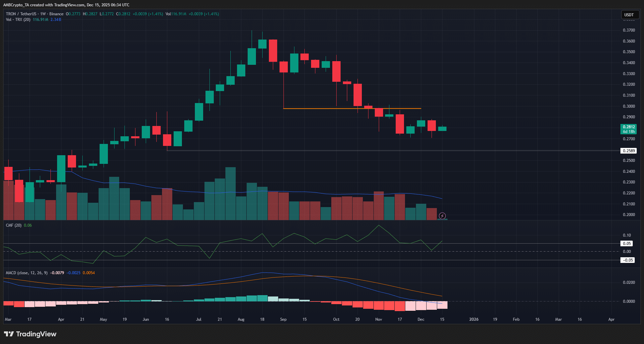Screen dimensions: 644x344
Task: Click the dashed 0.2589 price level label
Action: [x=629, y=151]
